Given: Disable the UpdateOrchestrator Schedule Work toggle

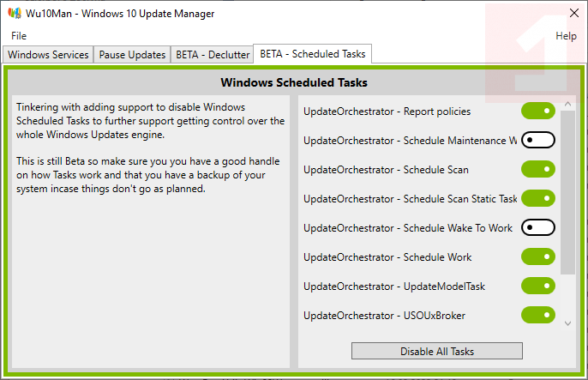Looking at the screenshot, I should [x=538, y=257].
